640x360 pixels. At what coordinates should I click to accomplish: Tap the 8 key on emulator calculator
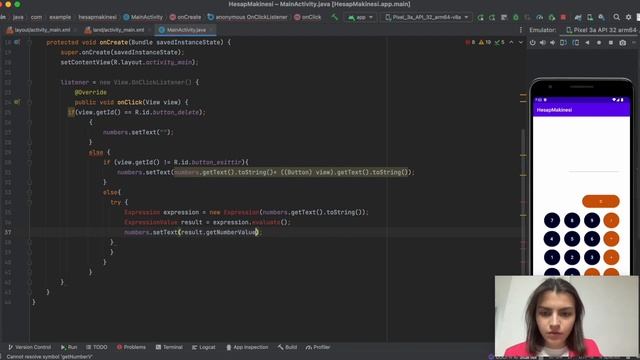tap(572, 220)
